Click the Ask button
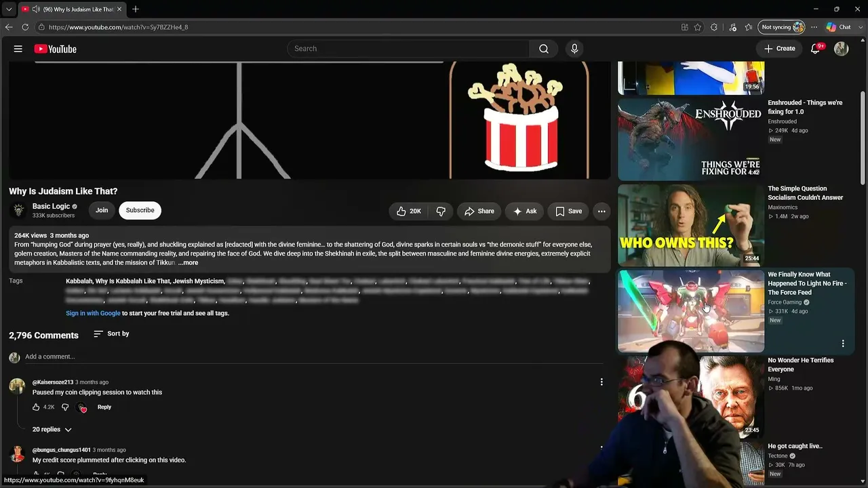The height and width of the screenshot is (488, 868). coord(525,211)
